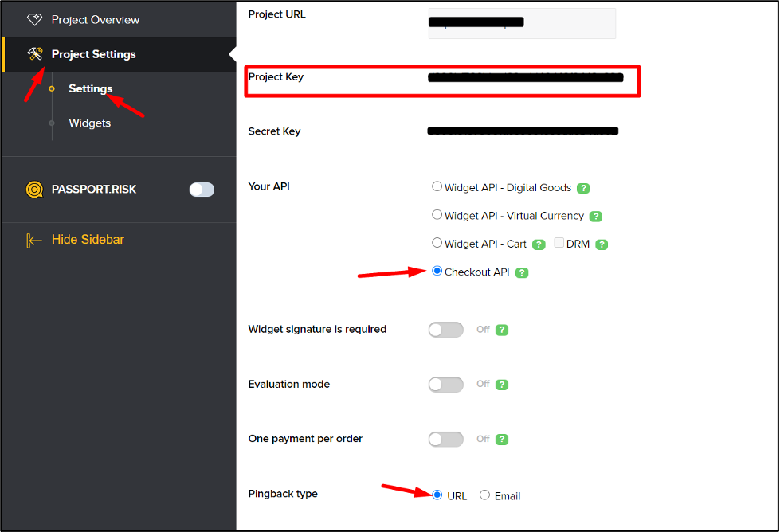Open help icon next to DRM
Screen dimensions: 780x532
602,244
